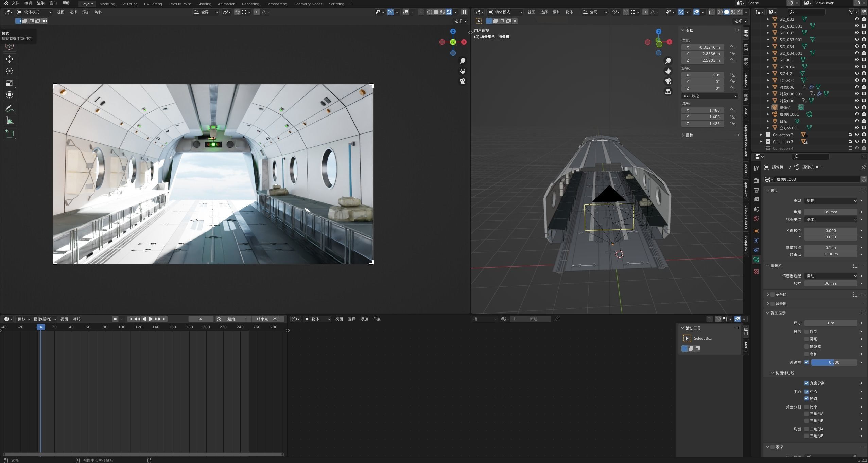The height and width of the screenshot is (463, 868).
Task: Switch to Geometry Nodes workspace tab
Action: click(308, 4)
